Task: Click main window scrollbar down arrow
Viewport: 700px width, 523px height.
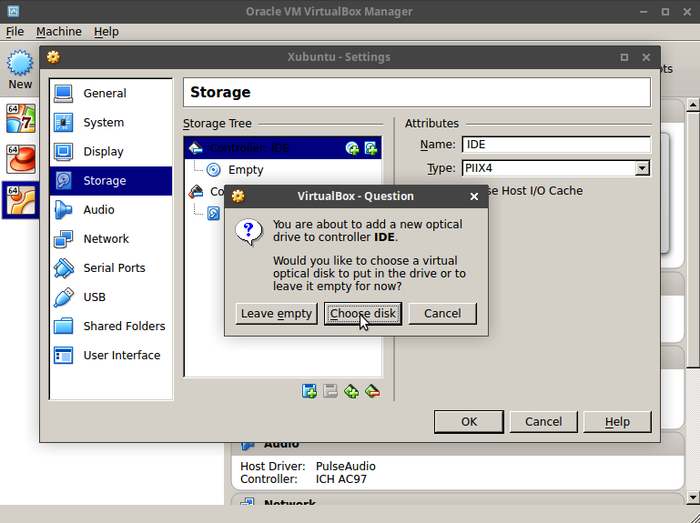Action: pos(692,497)
